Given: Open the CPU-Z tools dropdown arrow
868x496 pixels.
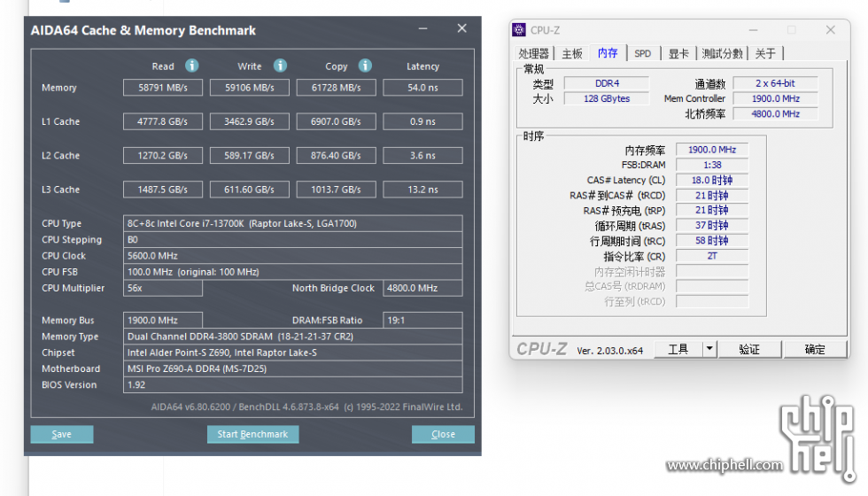Looking at the screenshot, I should click(x=709, y=349).
